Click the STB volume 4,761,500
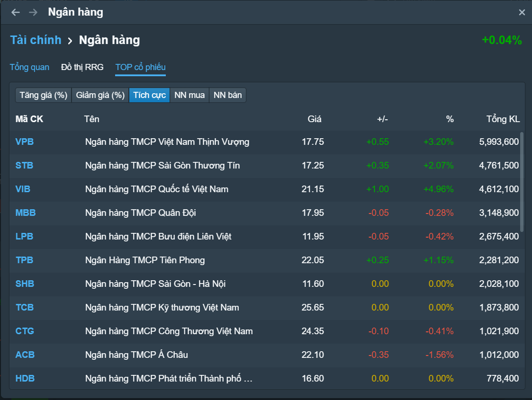Viewport: 532px width, 400px height. pyautogui.click(x=499, y=165)
